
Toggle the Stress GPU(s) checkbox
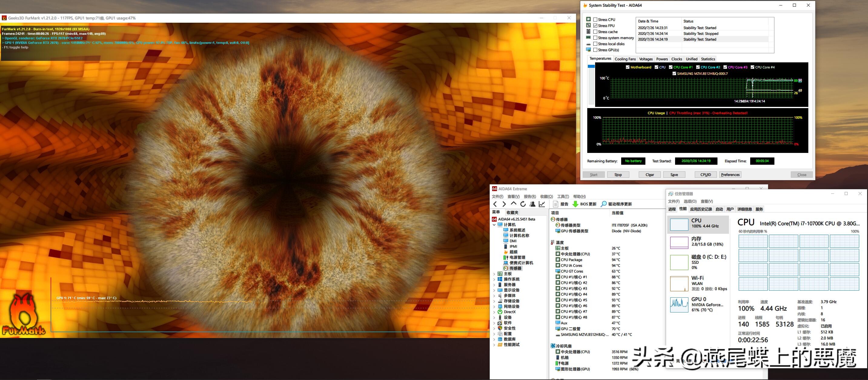595,50
